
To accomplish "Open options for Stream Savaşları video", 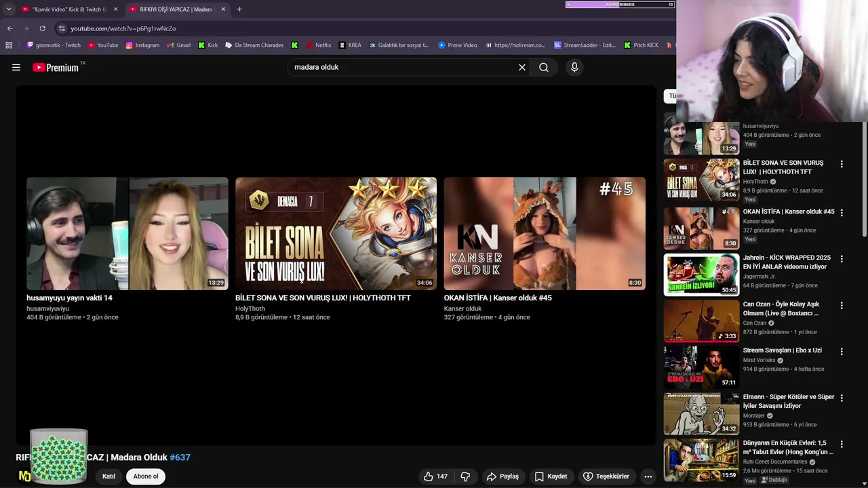I will (x=842, y=351).
